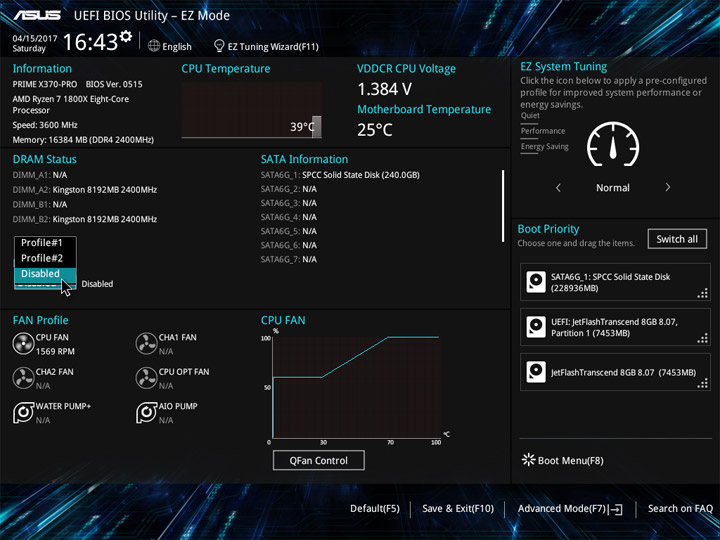Click the date 04/15/2017 Saturday

pos(34,43)
